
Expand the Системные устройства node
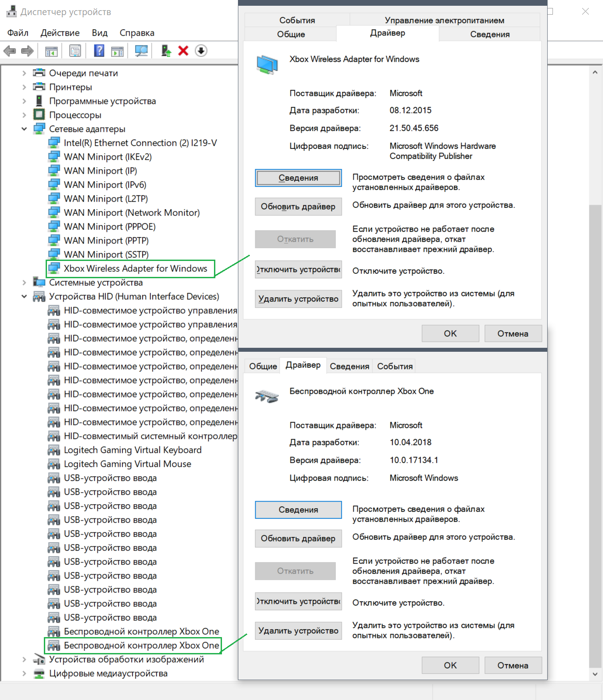[24, 282]
